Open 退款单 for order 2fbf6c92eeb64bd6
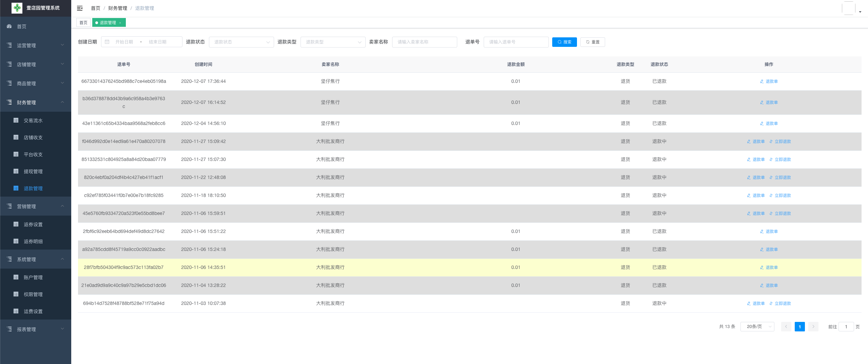 point(769,232)
